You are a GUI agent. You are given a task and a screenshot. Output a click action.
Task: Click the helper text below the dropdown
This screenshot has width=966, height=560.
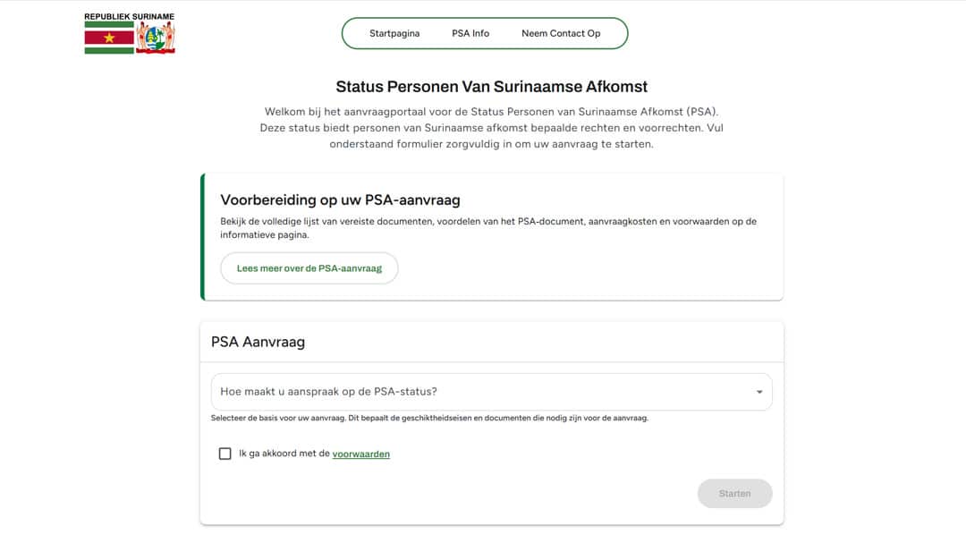click(x=429, y=418)
